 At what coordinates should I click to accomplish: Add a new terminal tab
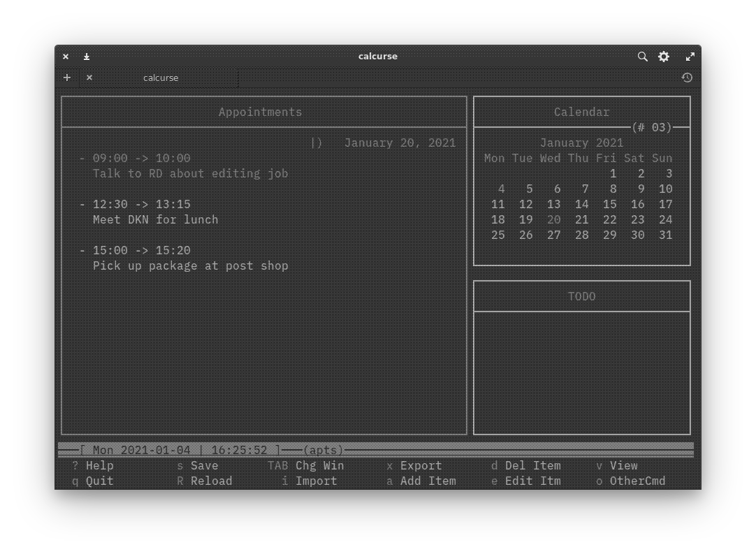pos(67,78)
